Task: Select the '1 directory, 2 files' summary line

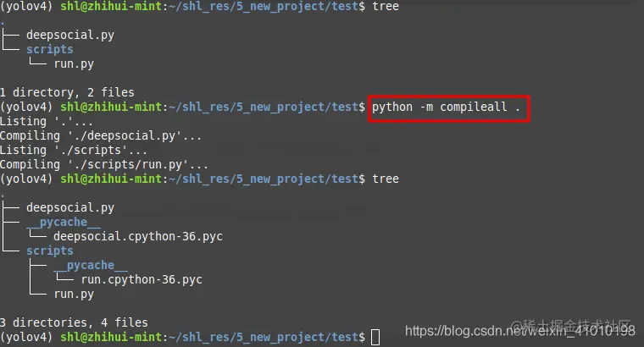Action: (67, 93)
